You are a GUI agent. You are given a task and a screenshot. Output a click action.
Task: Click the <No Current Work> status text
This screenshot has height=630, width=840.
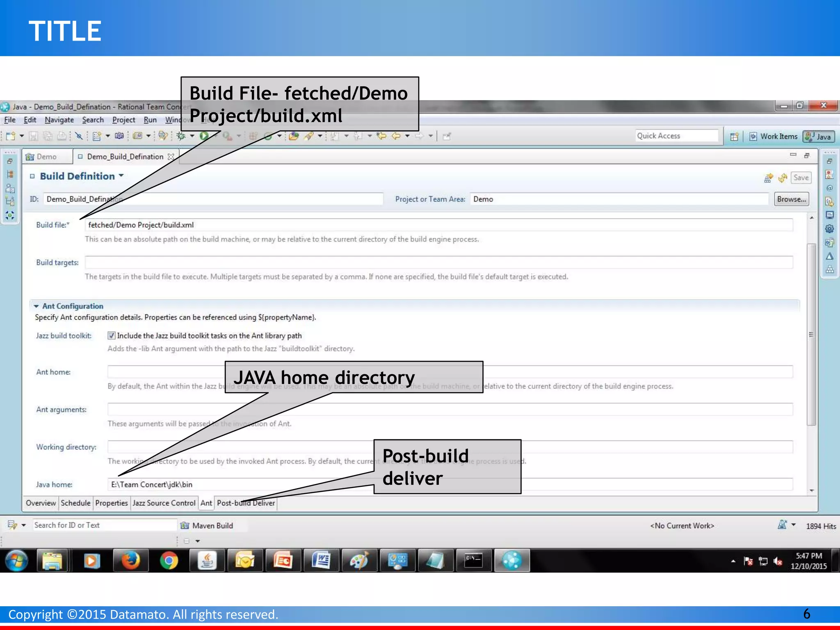coord(682,525)
